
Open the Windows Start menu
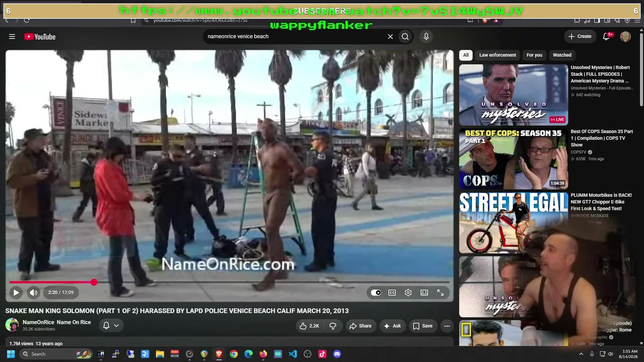tap(11, 354)
